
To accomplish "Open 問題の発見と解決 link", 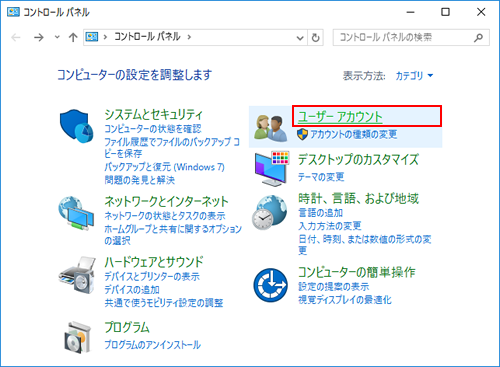I will (x=140, y=180).
